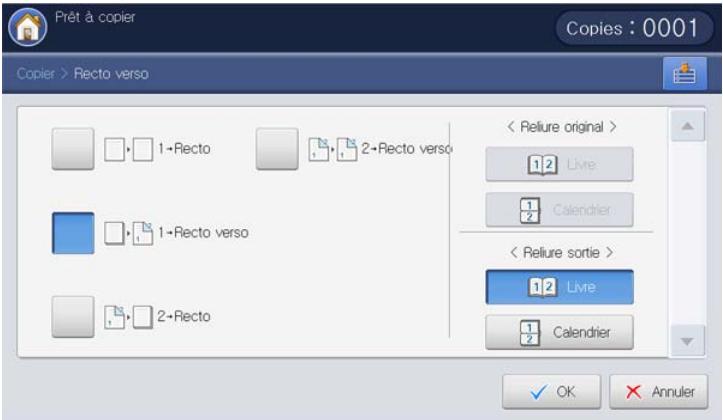The height and width of the screenshot is (420, 723).
Task: Click the 1→Recto page diagram icon
Action: [x=129, y=149]
